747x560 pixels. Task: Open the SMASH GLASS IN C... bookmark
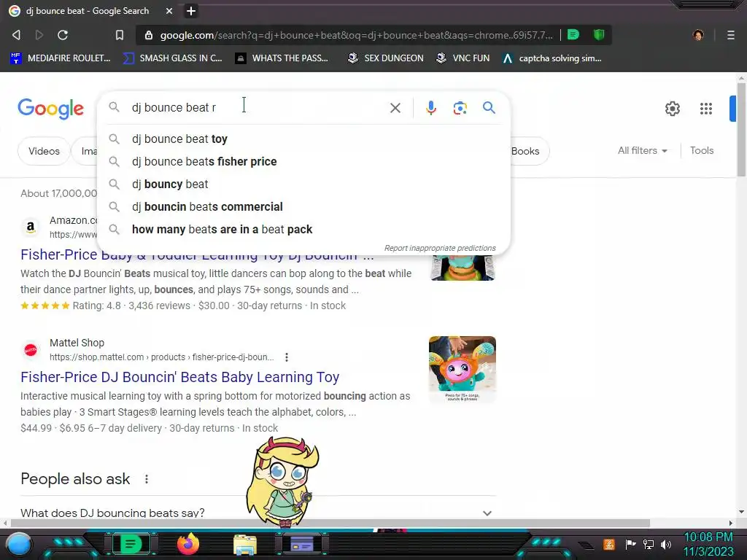point(172,58)
